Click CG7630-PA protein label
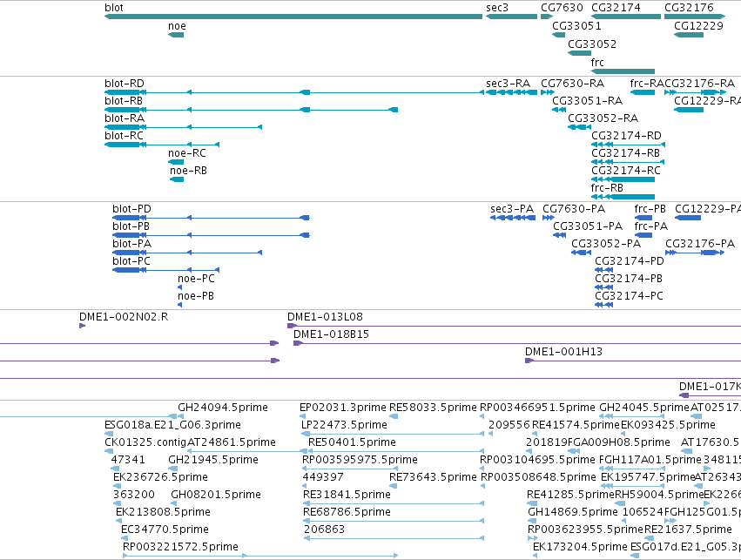741x560 pixels. 574,209
